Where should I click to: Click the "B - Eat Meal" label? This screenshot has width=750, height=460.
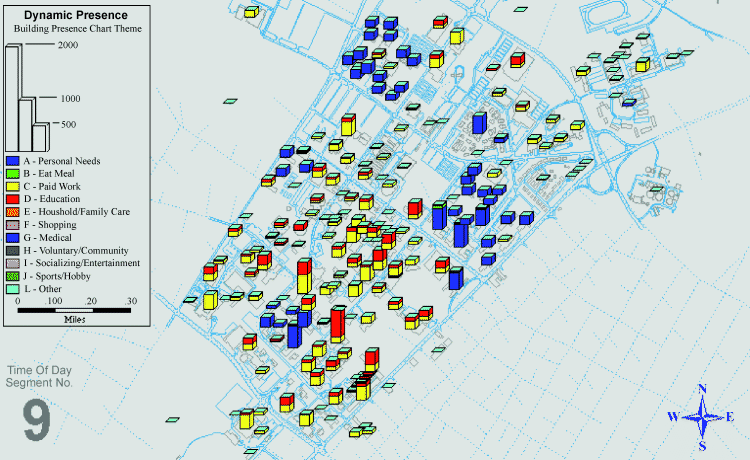pos(49,174)
